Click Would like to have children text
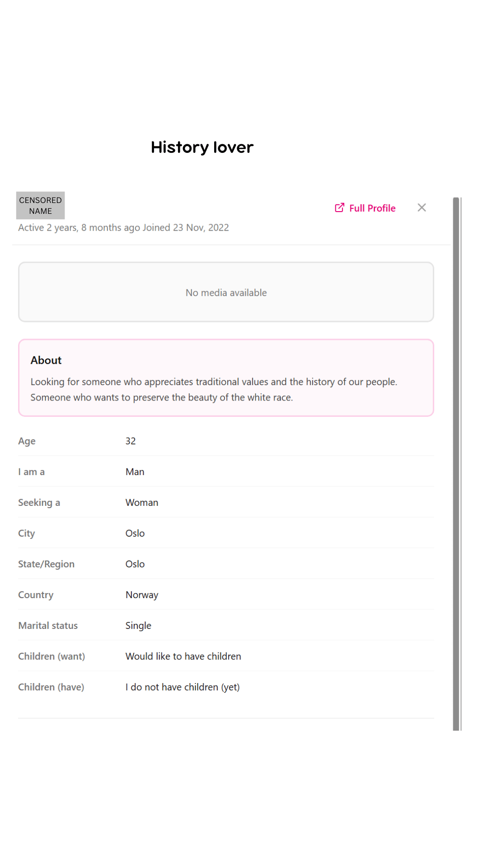The height and width of the screenshot is (868, 488). [x=183, y=656]
